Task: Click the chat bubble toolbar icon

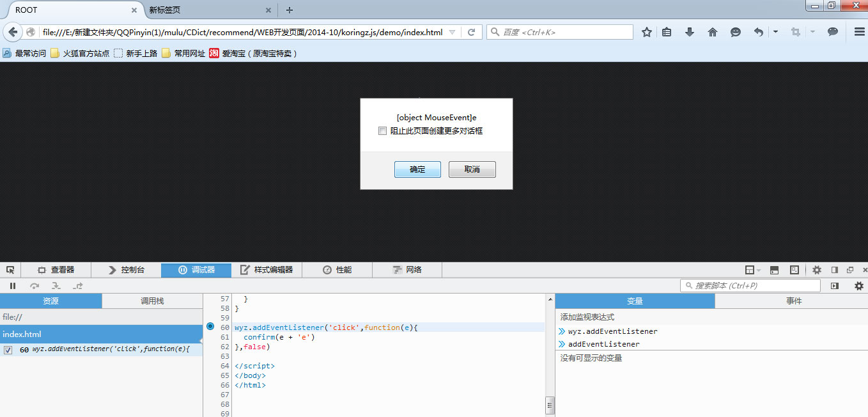Action: (x=833, y=32)
